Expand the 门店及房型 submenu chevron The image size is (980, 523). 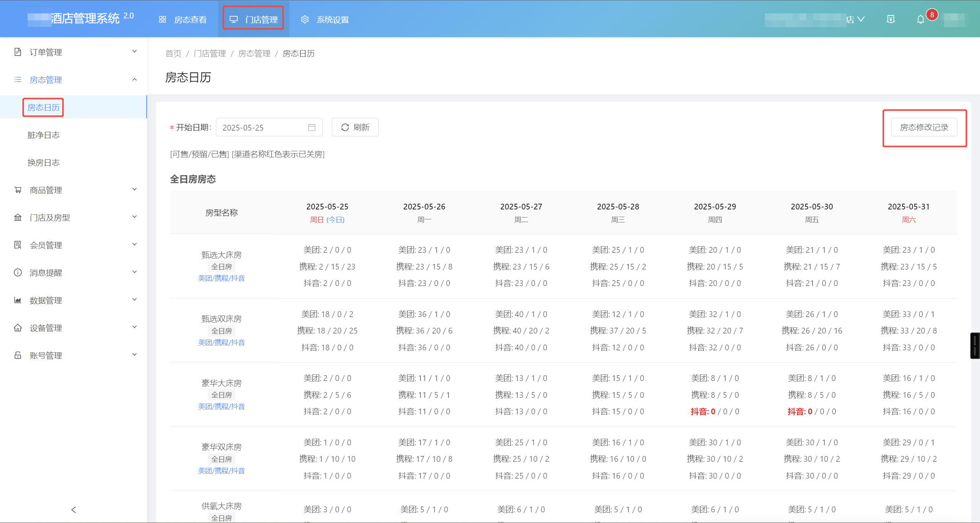pyautogui.click(x=134, y=217)
